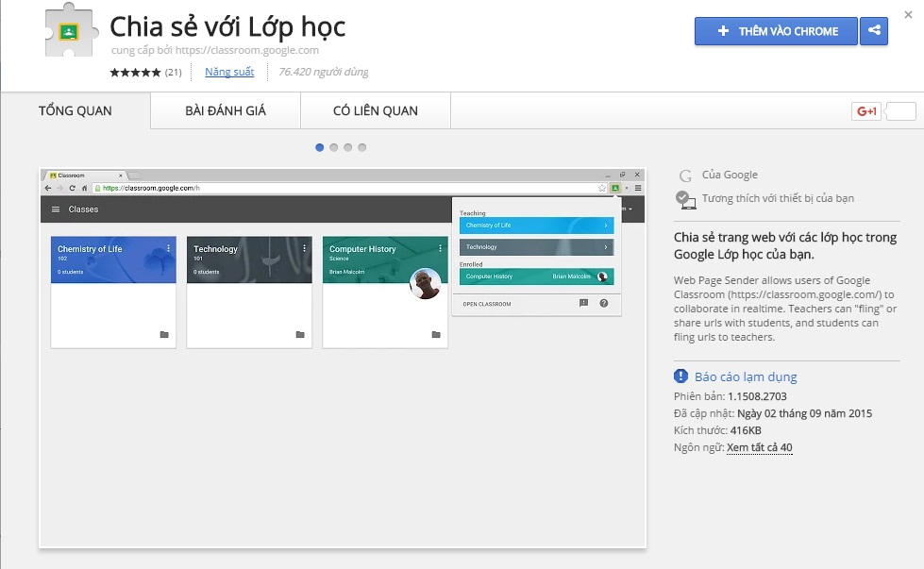Image resolution: width=924 pixels, height=569 pixels.
Task: Click the back arrow in the screenshot browser
Action: (48, 188)
